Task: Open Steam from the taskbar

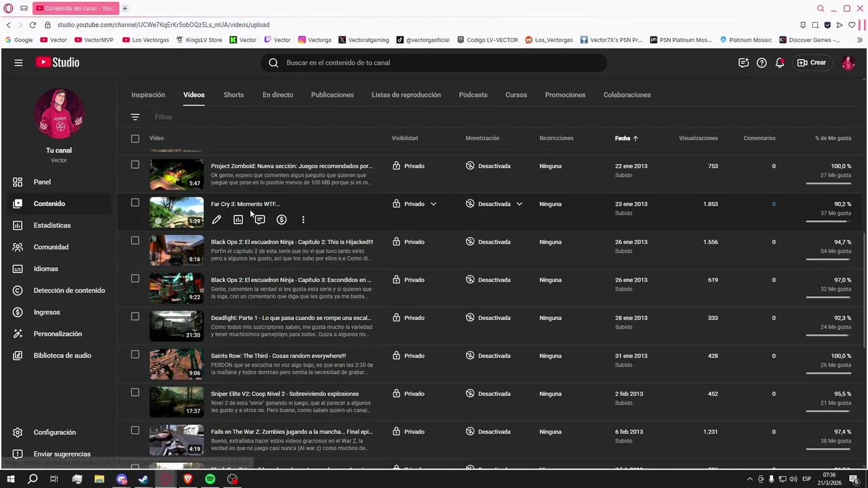Action: coord(144,479)
